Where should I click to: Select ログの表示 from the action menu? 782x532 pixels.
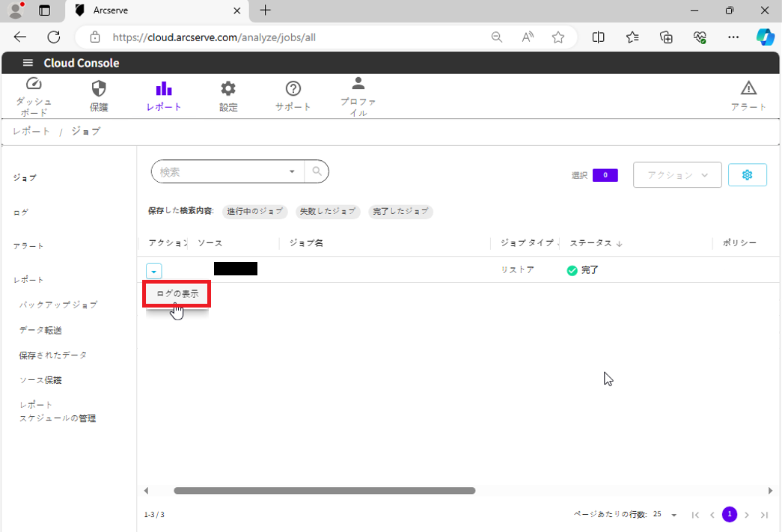tap(177, 294)
